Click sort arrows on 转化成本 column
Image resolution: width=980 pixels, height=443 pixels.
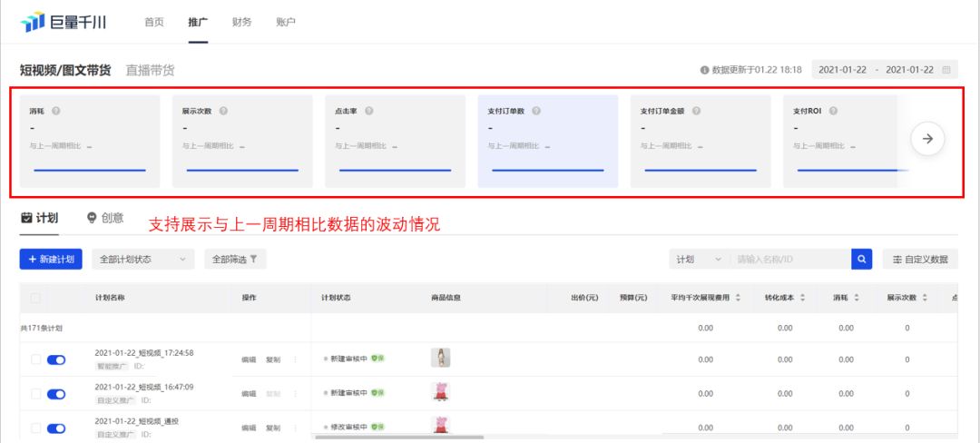(x=803, y=298)
